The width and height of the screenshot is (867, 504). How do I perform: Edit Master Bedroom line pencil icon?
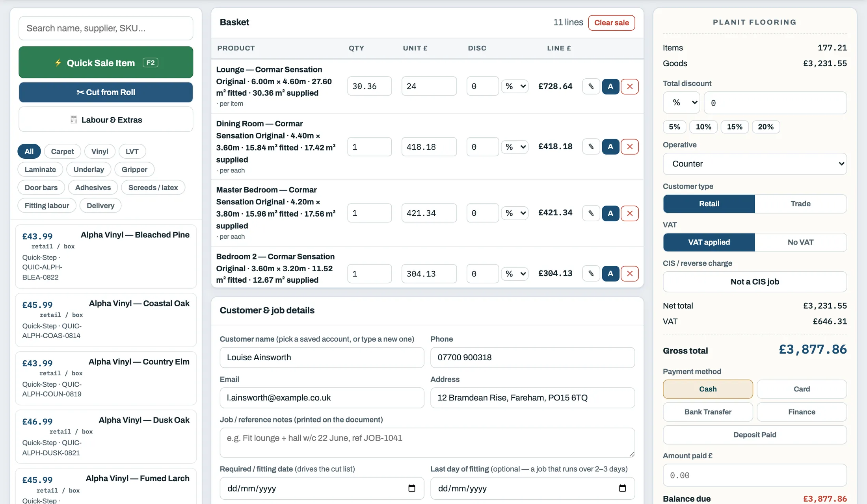pyautogui.click(x=591, y=213)
